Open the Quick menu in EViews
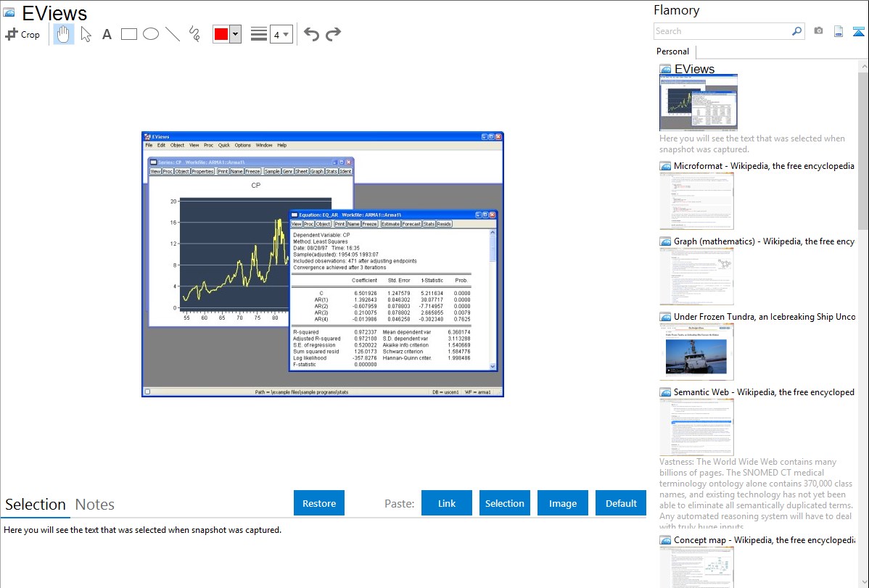 [x=223, y=145]
